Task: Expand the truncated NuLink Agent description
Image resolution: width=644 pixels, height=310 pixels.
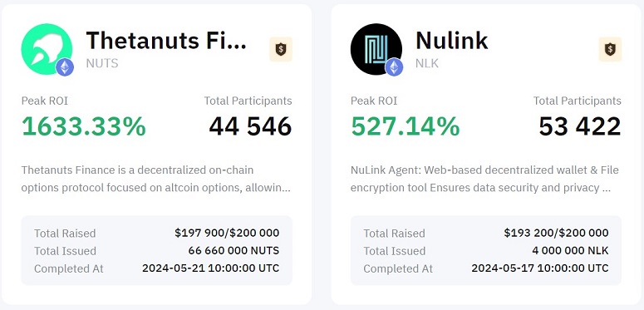Action: tap(484, 179)
